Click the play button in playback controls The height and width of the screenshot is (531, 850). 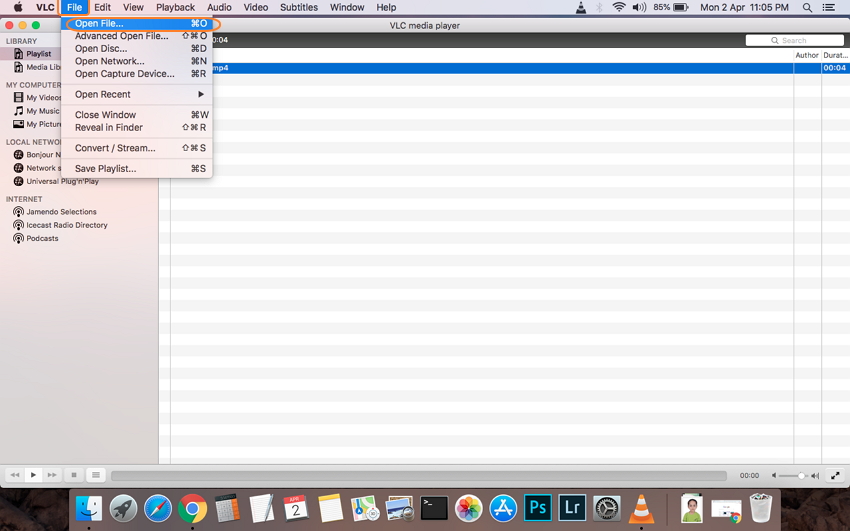point(33,475)
